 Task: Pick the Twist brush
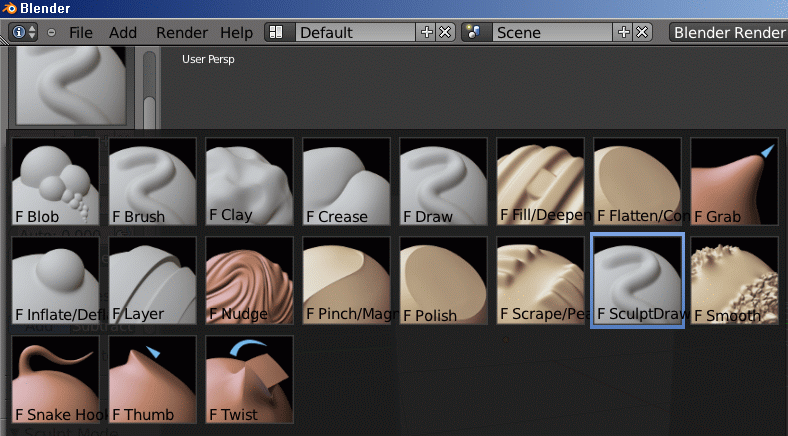click(x=249, y=380)
